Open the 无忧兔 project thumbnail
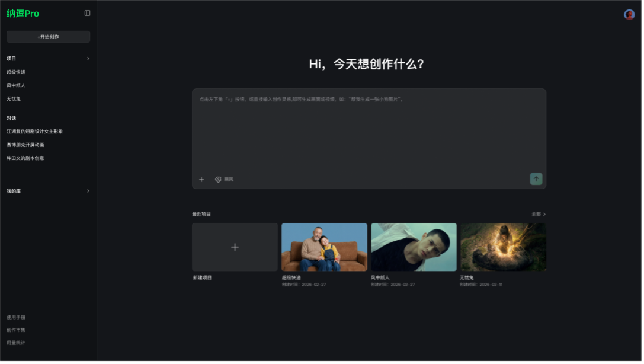 tap(503, 247)
